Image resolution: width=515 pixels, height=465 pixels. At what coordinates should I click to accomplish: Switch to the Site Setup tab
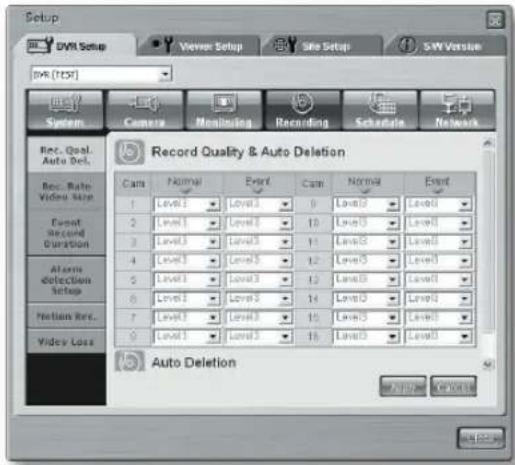[x=323, y=46]
